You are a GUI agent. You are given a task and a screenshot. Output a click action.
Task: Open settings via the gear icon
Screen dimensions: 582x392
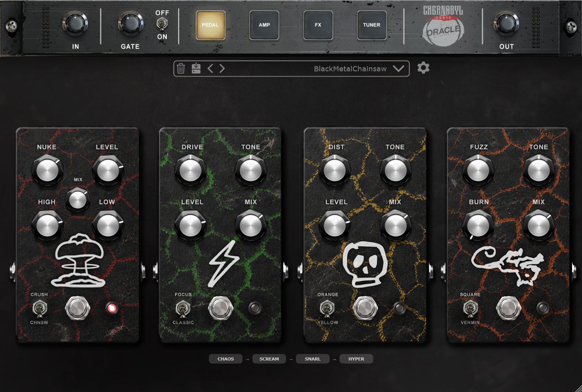tap(423, 68)
